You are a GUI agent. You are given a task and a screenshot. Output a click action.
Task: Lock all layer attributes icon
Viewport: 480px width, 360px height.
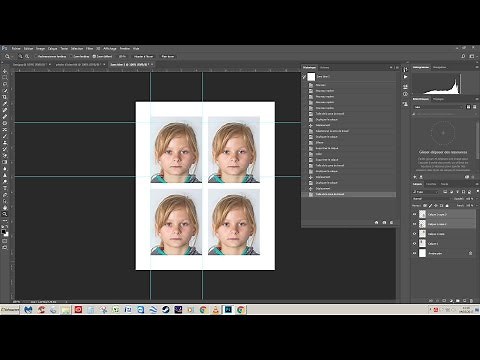pyautogui.click(x=447, y=206)
